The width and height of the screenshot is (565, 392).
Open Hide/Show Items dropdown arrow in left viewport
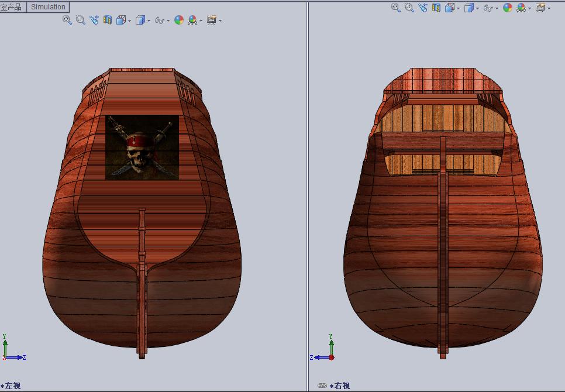(168, 21)
